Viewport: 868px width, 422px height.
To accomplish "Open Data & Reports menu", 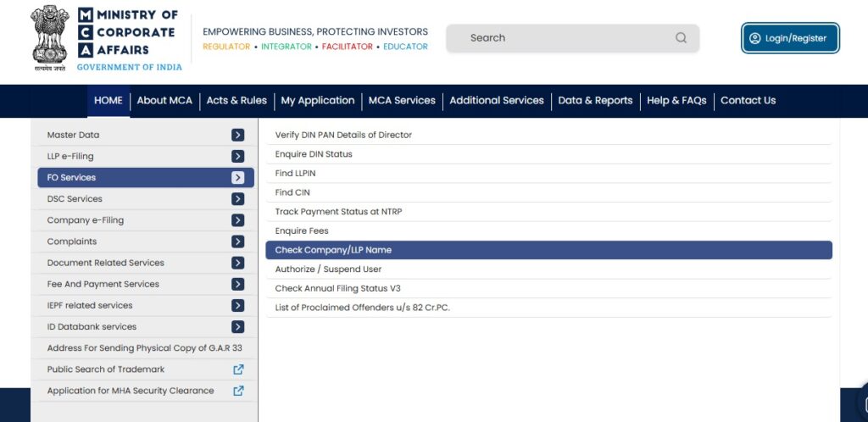I will [x=595, y=101].
